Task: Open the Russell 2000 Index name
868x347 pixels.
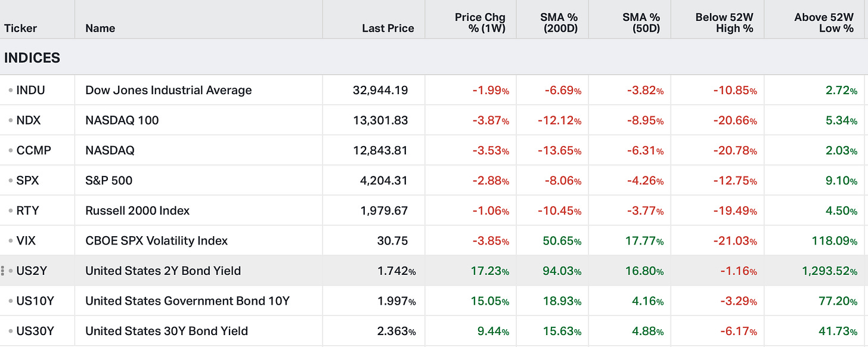Action: click(138, 210)
